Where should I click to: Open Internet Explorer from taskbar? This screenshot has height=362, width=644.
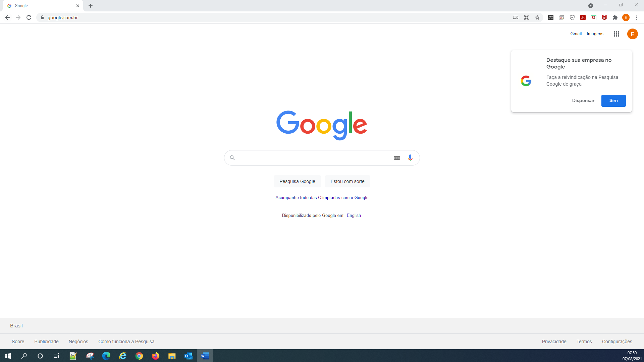click(x=123, y=356)
